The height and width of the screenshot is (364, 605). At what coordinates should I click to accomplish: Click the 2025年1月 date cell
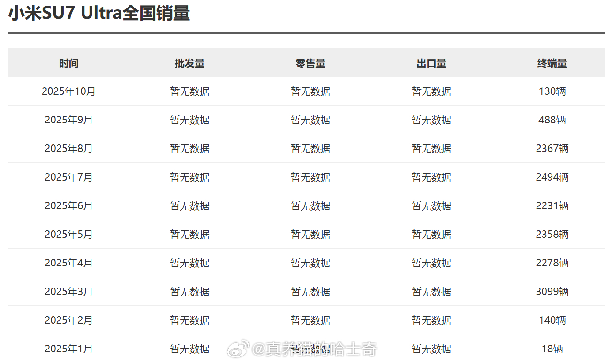pyautogui.click(x=69, y=349)
